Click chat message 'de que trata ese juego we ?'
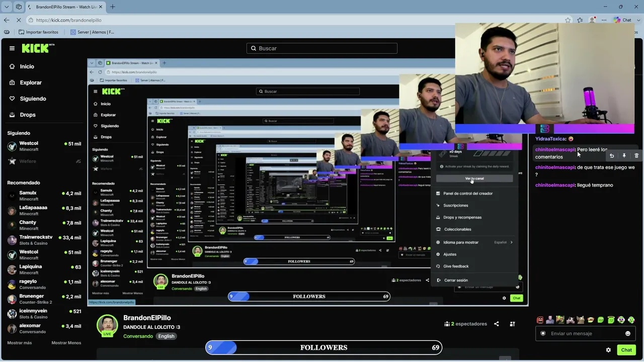Screen dimensions: 644x362 [x=586, y=171]
